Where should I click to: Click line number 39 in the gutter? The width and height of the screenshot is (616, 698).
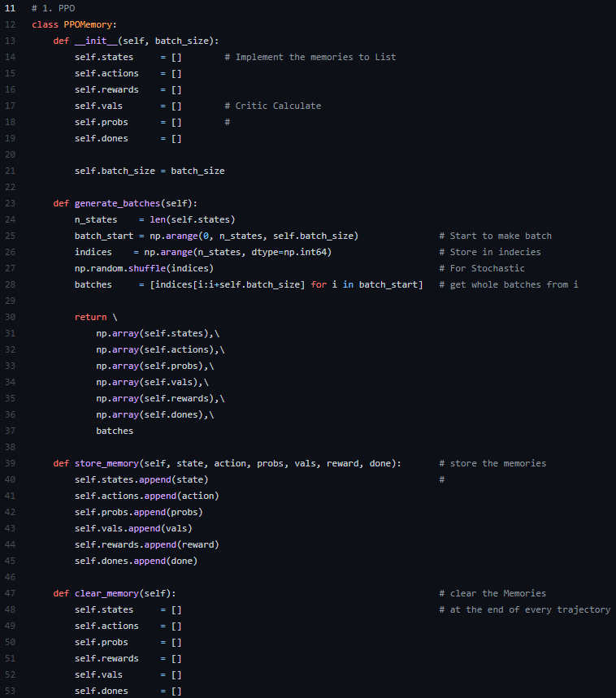tap(10, 463)
